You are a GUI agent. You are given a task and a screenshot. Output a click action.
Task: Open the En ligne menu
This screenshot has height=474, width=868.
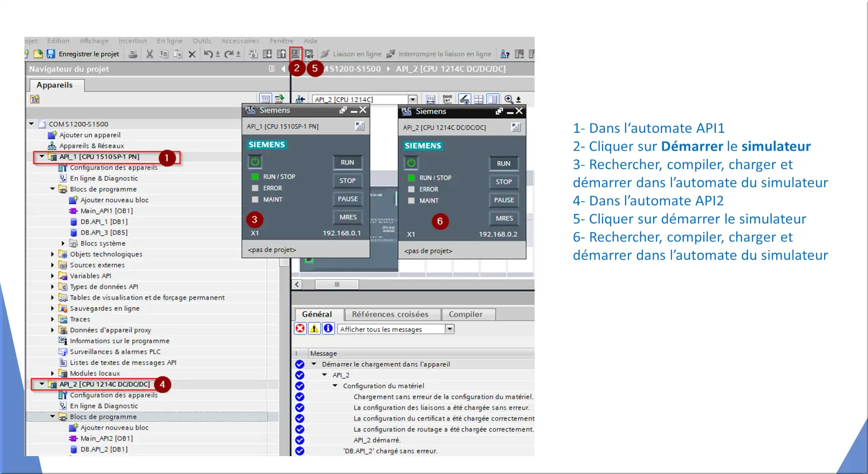[170, 41]
